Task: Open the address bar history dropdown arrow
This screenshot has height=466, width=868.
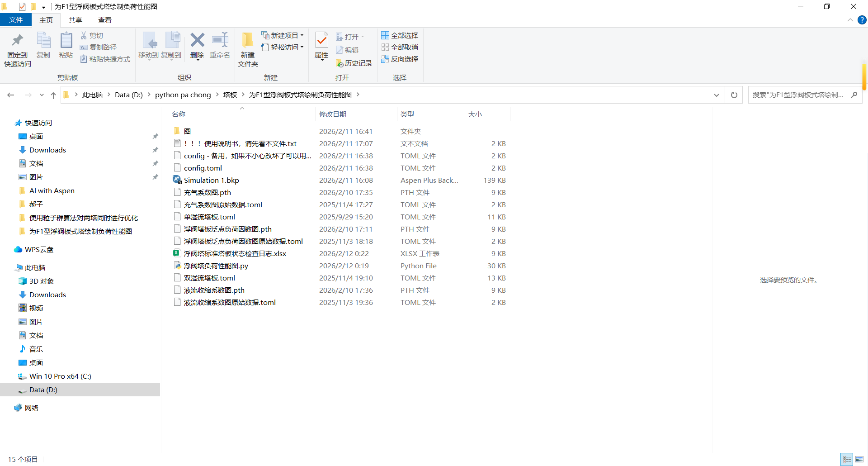Action: click(x=716, y=95)
